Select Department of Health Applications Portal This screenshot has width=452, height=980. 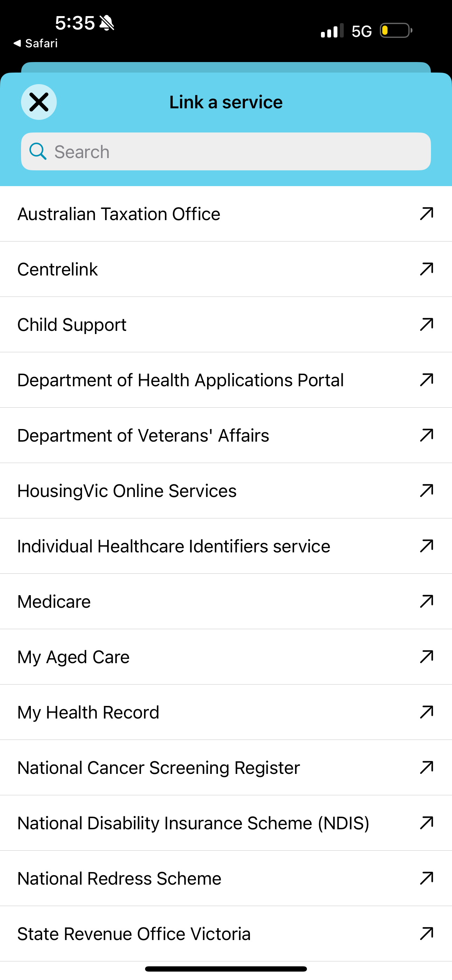226,380
